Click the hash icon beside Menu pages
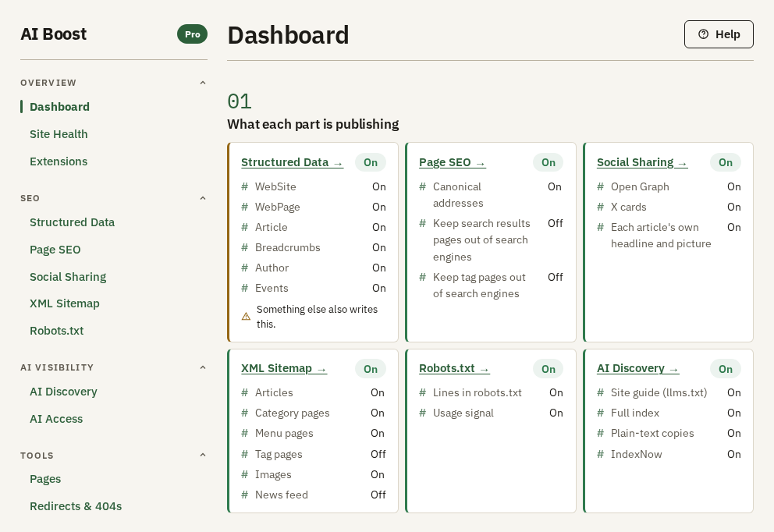 click(244, 433)
